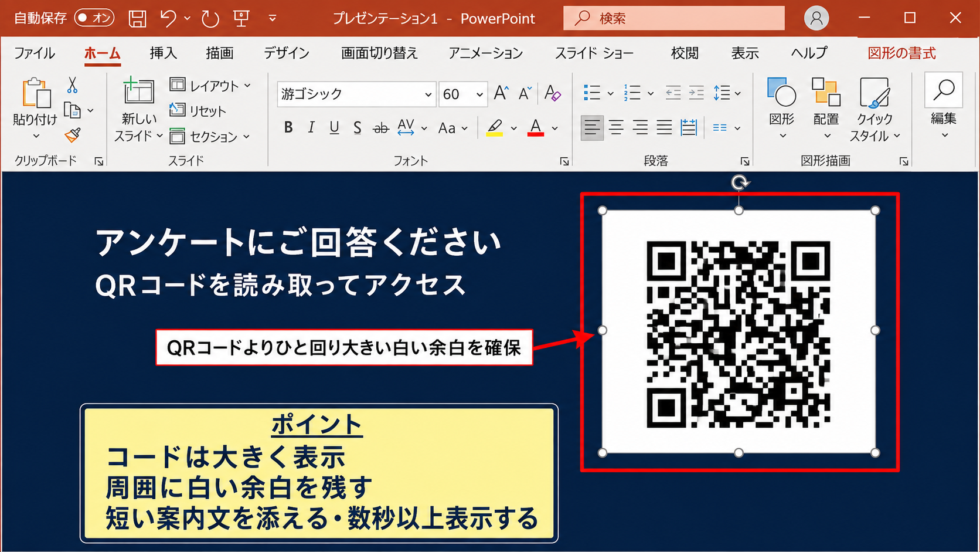980x552 pixels.
Task: Open the 校閲 tab
Action: [685, 53]
